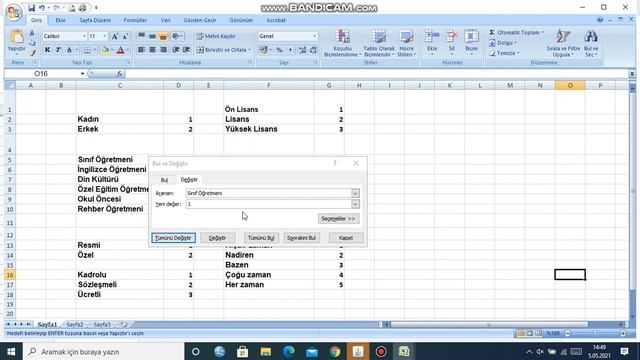This screenshot has width=640, height=360.
Task: Open the Yeni değer dropdown arrow
Action: click(355, 204)
